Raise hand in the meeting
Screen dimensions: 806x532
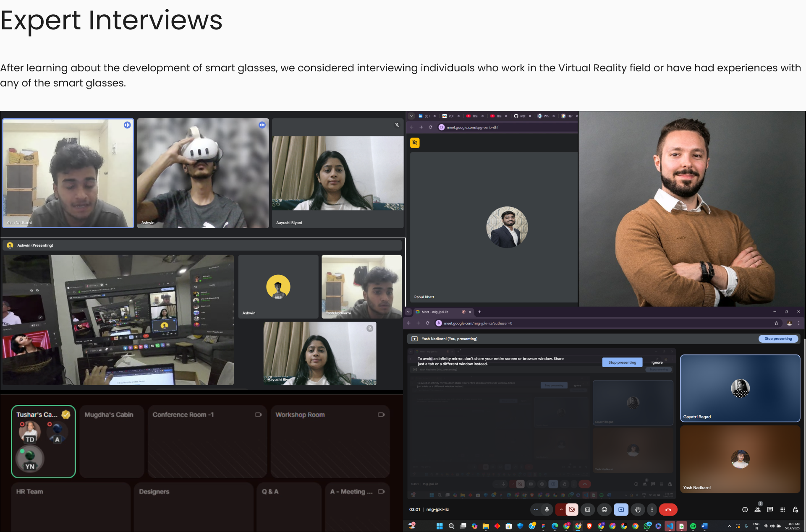point(638,509)
